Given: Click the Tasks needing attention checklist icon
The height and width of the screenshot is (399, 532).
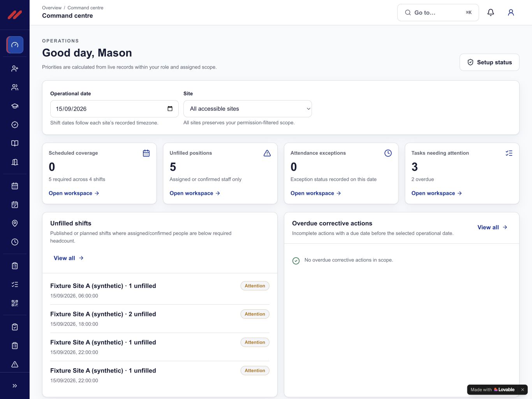Looking at the screenshot, I should (509, 153).
